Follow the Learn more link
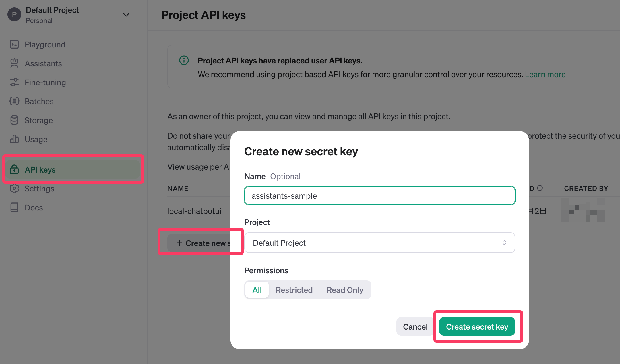 (545, 75)
